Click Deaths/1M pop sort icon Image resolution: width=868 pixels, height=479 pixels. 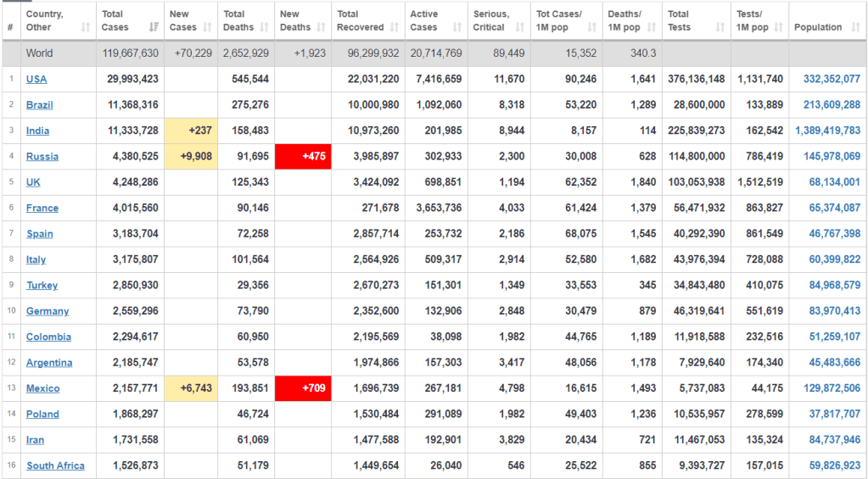[x=652, y=28]
